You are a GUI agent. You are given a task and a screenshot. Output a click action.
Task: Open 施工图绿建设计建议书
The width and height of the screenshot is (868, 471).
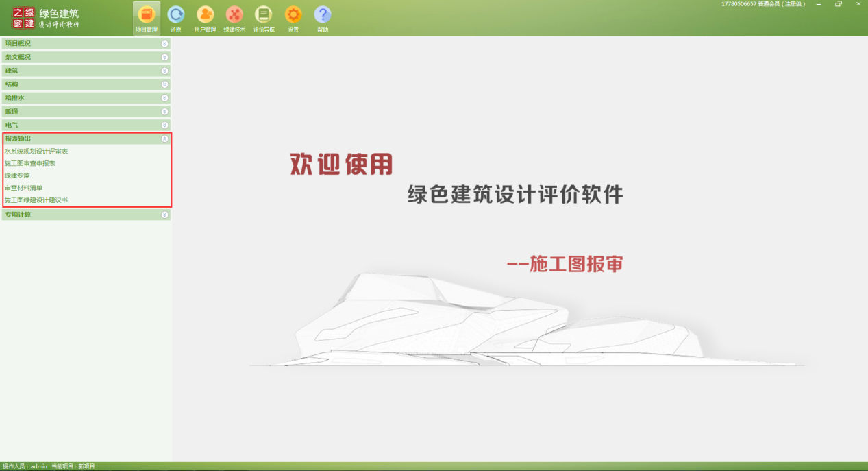pos(36,200)
